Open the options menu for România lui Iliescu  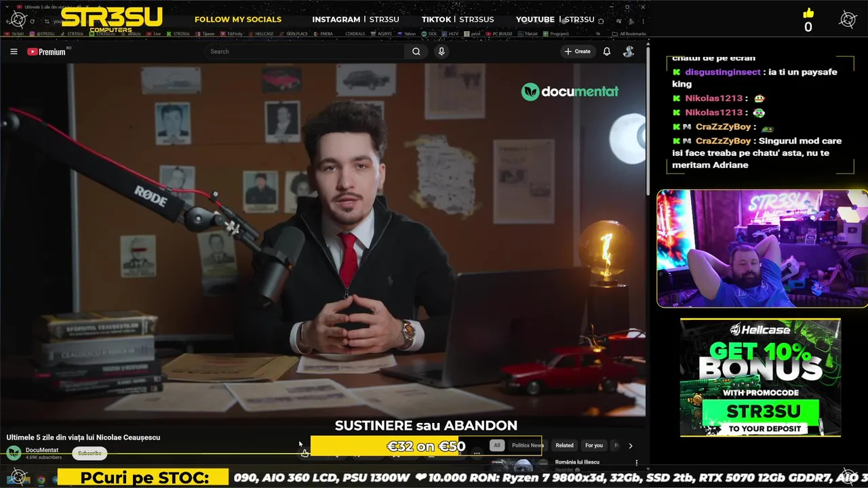(636, 463)
